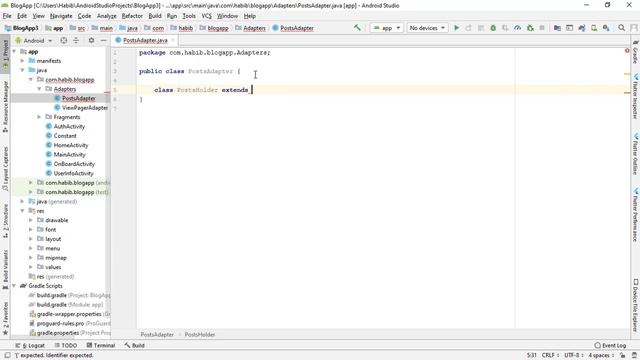640x360 pixels.
Task: Open Project Structure folder icon in toolbar
Action: [557, 28]
